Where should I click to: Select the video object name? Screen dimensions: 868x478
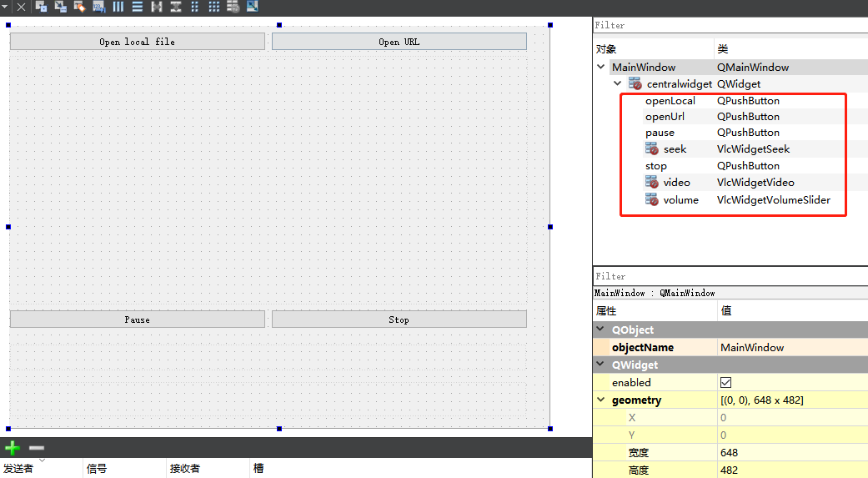pos(676,182)
